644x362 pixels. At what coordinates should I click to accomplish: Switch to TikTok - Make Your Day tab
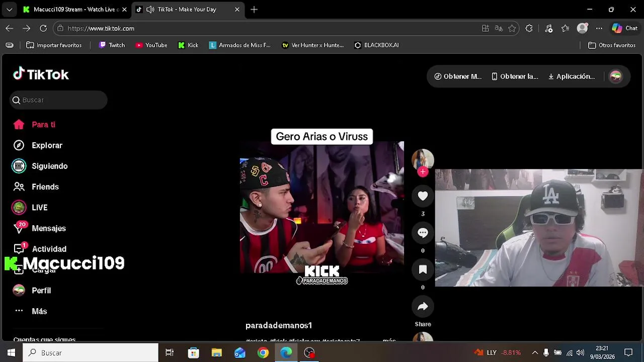[x=187, y=9]
